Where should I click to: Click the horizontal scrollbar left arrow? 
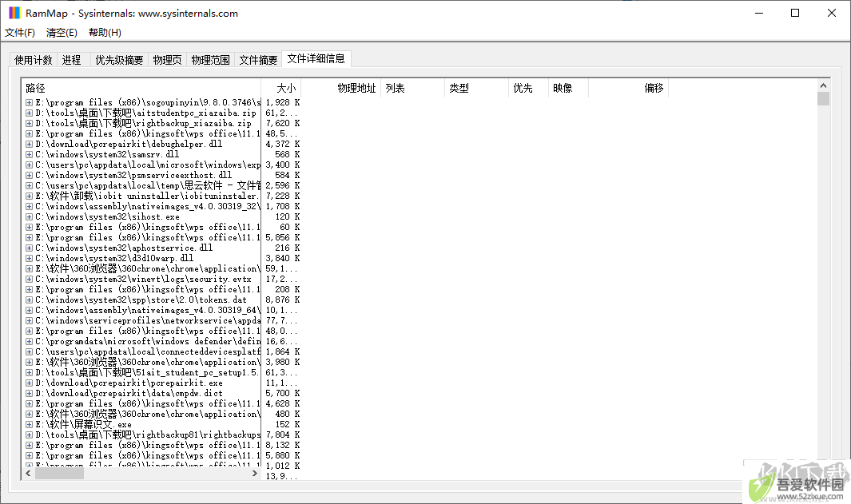28,474
